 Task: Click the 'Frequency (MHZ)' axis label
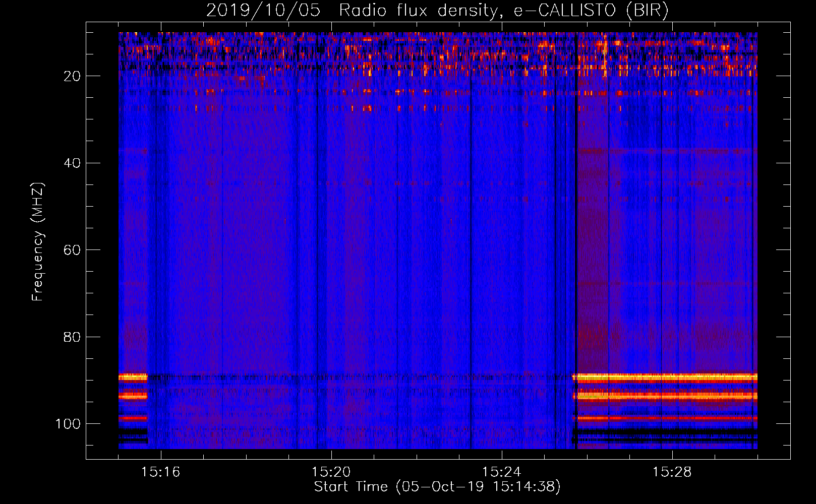click(38, 242)
